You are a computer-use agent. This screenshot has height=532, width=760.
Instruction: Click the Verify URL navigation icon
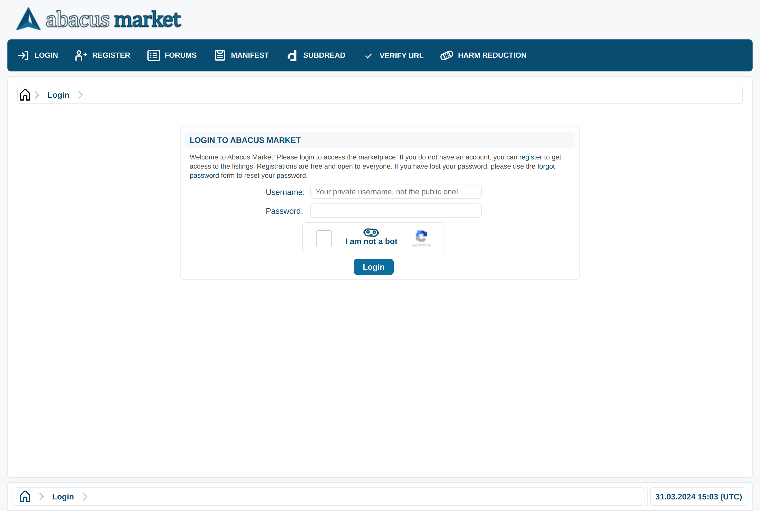coord(369,55)
